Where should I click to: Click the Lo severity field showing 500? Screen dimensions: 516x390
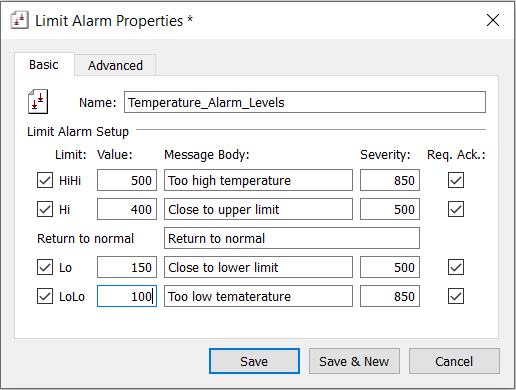(390, 267)
